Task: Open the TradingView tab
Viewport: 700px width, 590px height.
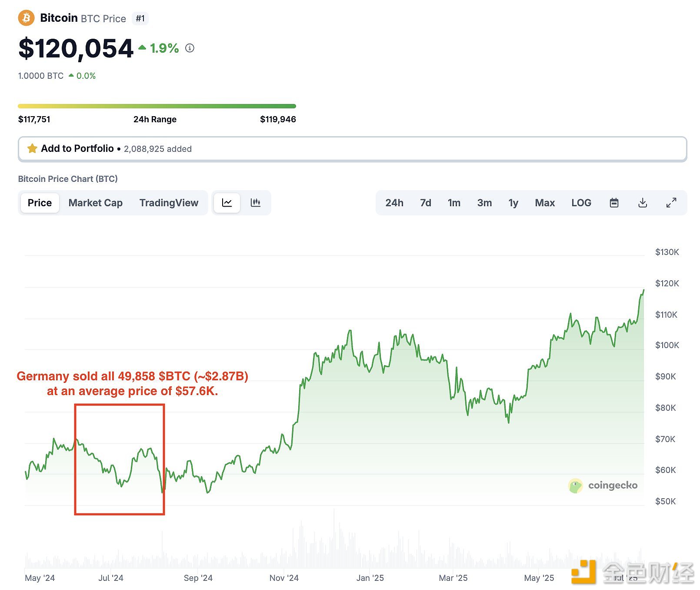Action: tap(169, 203)
